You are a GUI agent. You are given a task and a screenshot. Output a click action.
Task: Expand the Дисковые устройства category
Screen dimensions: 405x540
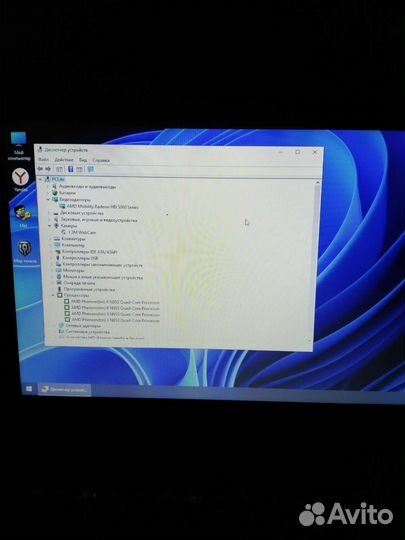49,213
